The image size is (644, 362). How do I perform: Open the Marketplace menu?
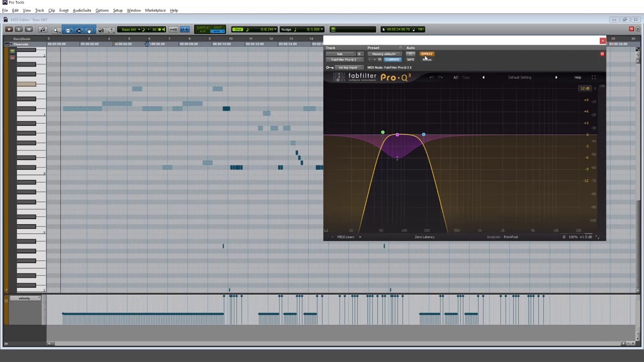pos(155,11)
